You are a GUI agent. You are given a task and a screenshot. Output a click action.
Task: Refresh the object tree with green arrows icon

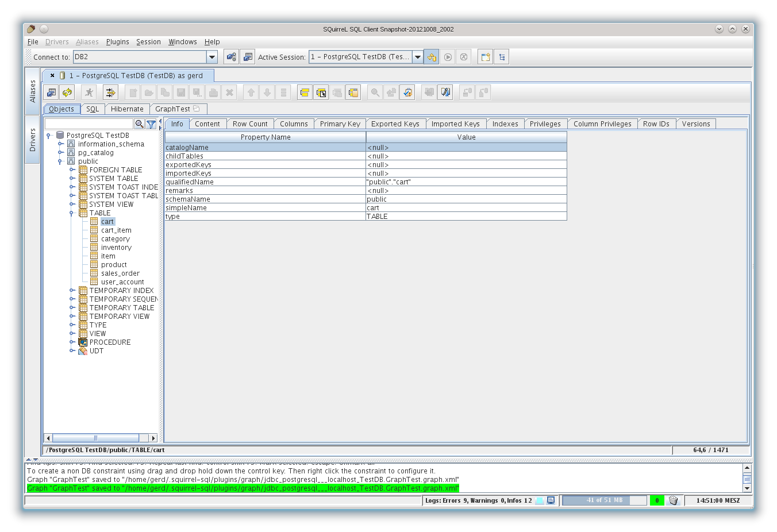[67, 92]
